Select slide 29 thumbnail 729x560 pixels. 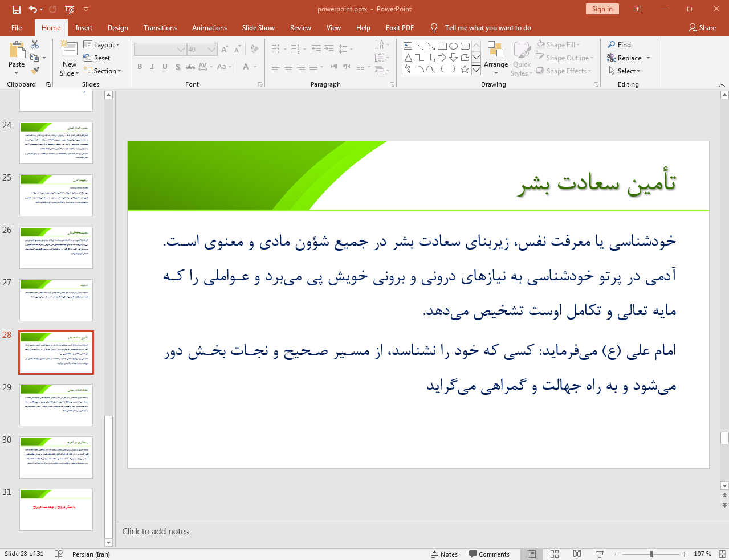click(x=56, y=405)
